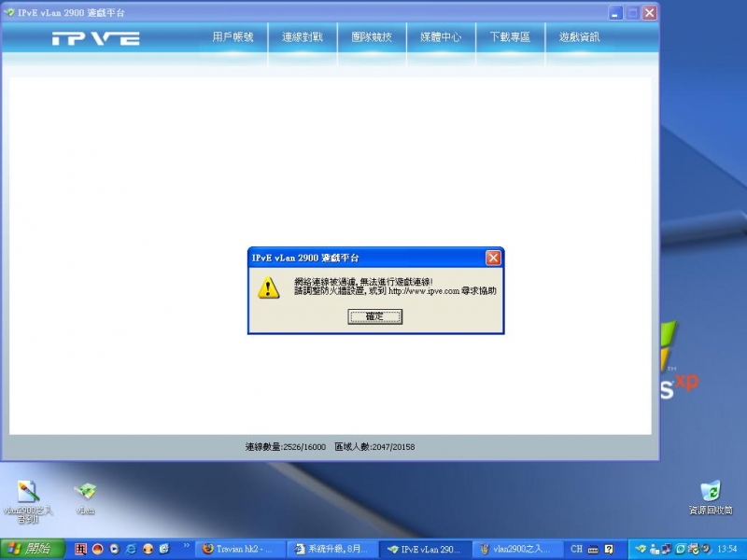Viewport: 747px width, 560px height.
Task: Select the vlan2900之入 image file desktop icon
Action: coord(28,501)
